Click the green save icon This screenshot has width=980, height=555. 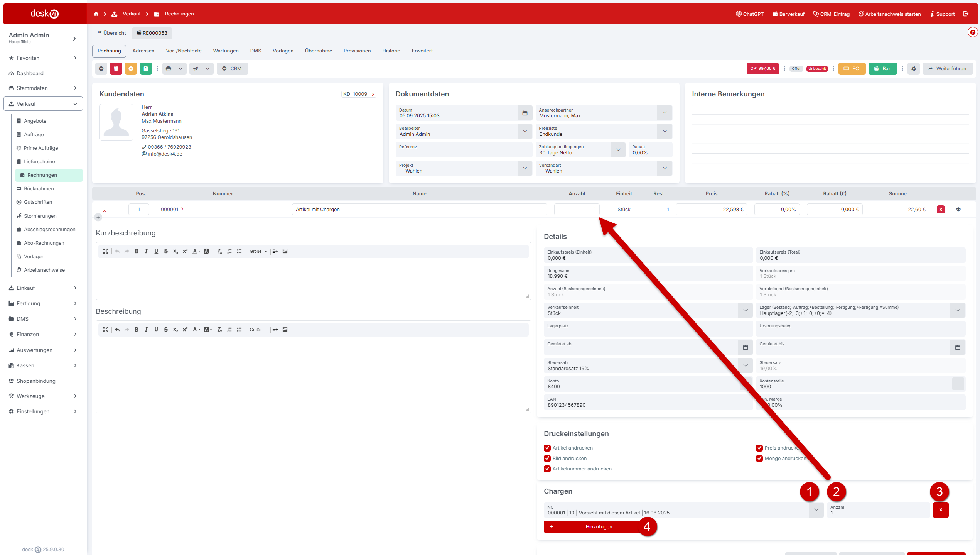click(146, 69)
